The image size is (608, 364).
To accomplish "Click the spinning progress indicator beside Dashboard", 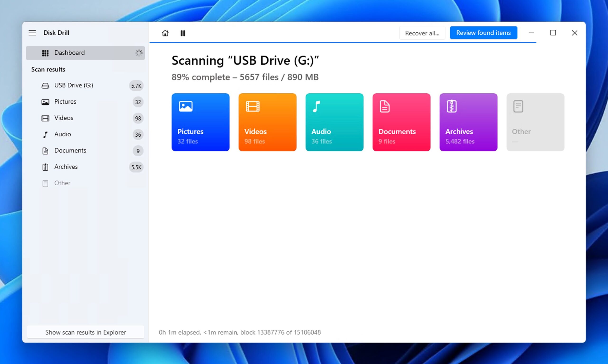I will 139,52.
